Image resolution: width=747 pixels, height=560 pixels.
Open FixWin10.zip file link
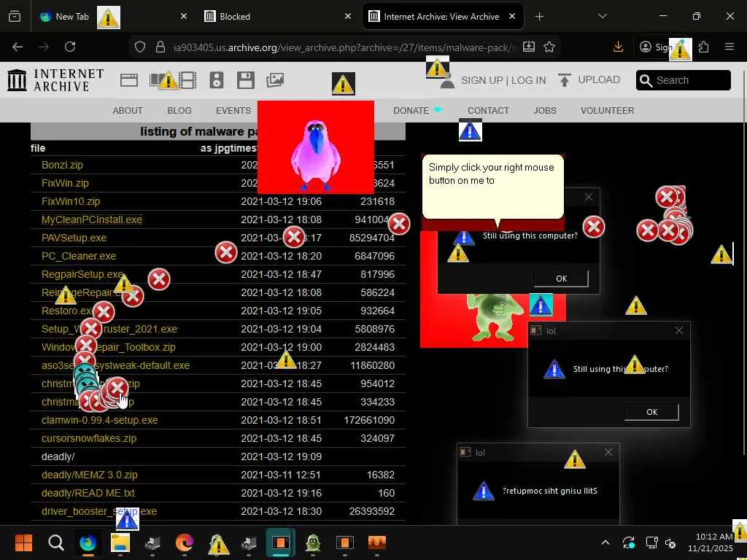[71, 201]
